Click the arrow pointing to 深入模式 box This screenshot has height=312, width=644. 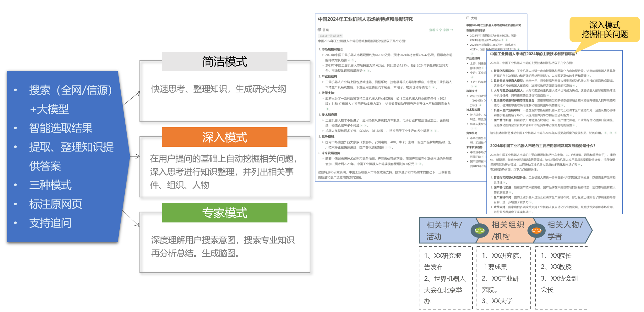click(135, 156)
